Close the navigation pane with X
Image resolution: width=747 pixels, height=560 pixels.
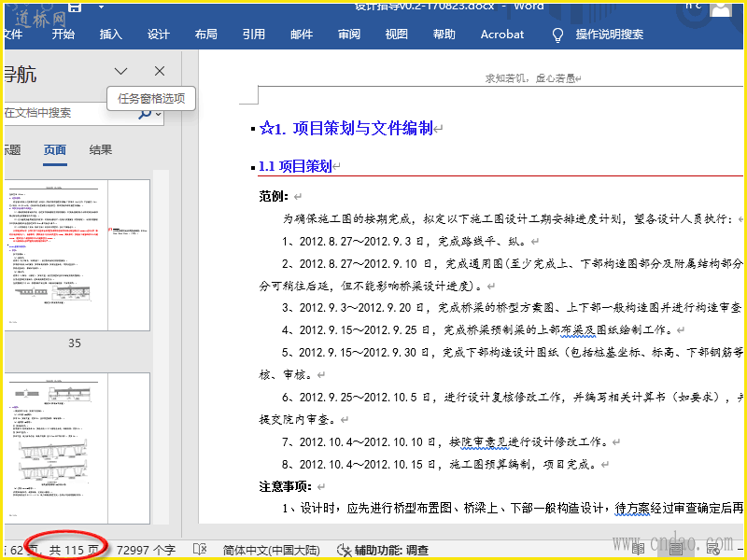click(160, 71)
